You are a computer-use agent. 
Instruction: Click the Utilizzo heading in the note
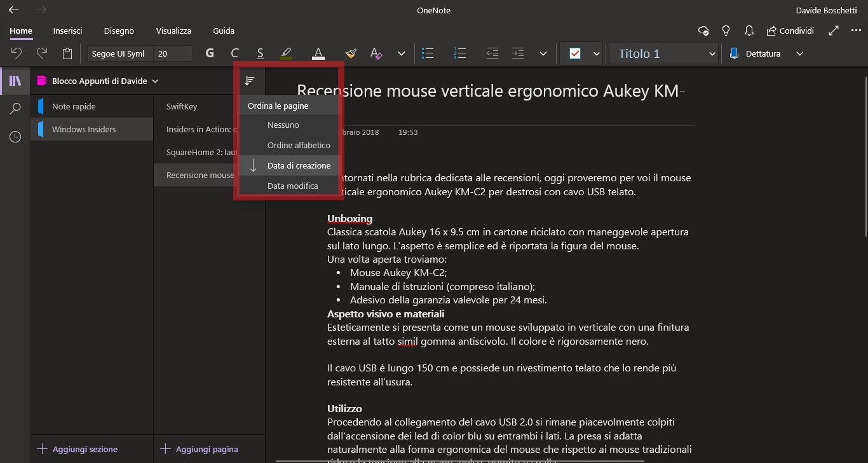pyautogui.click(x=344, y=408)
